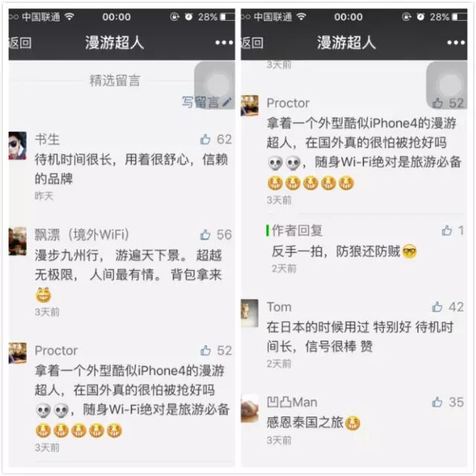Tap 飘漂（境外WiFi）username
This screenshot has height=476, width=476.
[82, 234]
